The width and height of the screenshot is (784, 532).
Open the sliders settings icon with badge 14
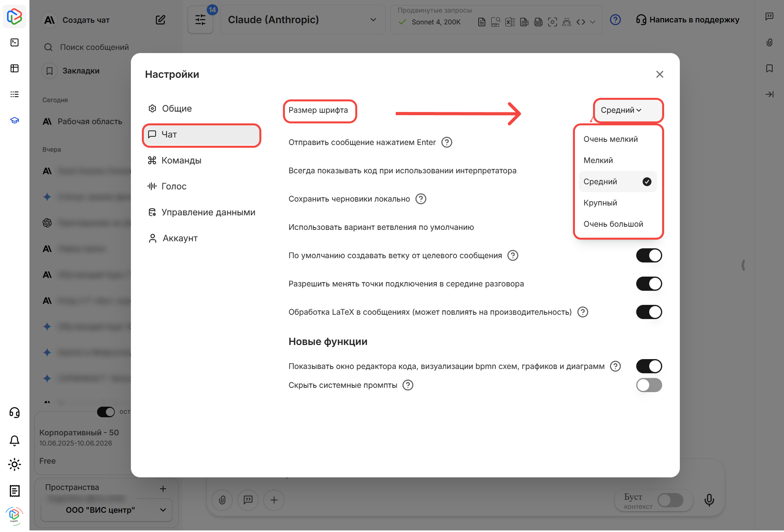click(200, 20)
